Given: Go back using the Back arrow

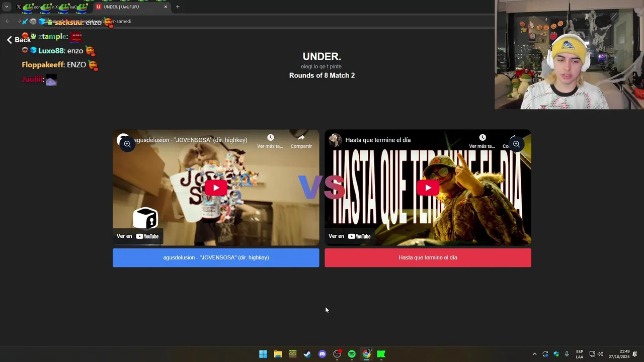Looking at the screenshot, I should tap(19, 40).
